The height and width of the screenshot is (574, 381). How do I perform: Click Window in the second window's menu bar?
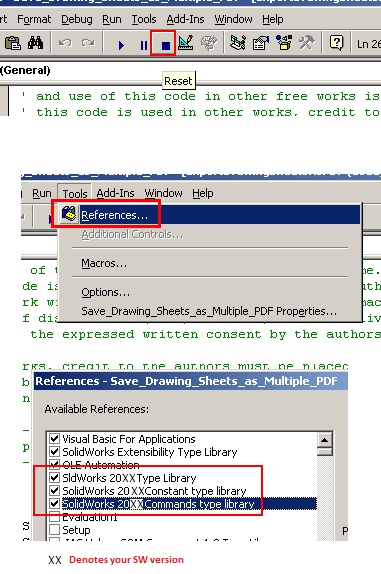pos(163,193)
